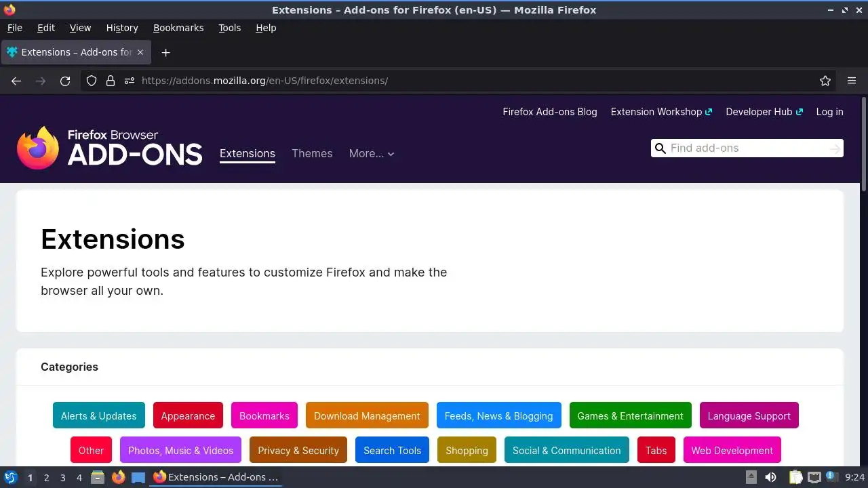
Task: Click the show desktop icon in the taskbar
Action: pyautogui.click(x=138, y=477)
